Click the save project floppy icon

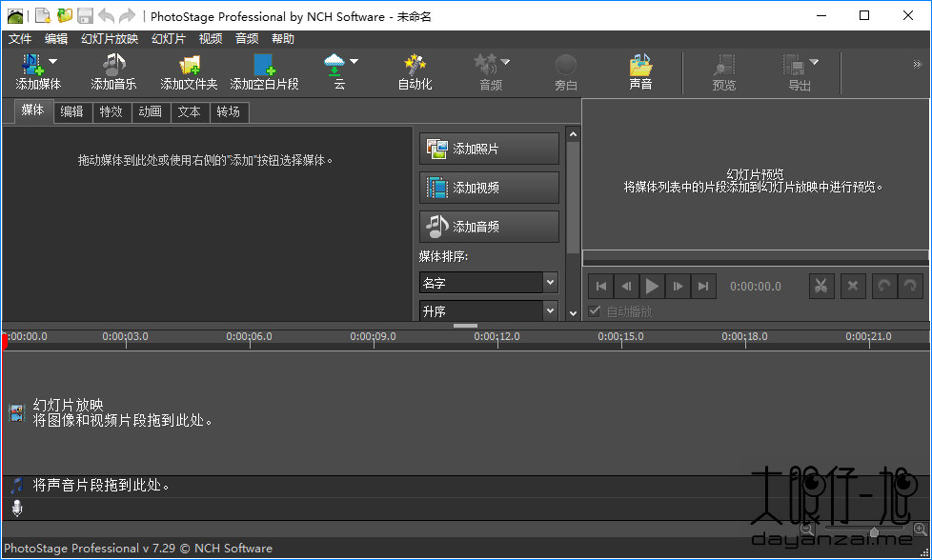pyautogui.click(x=86, y=16)
